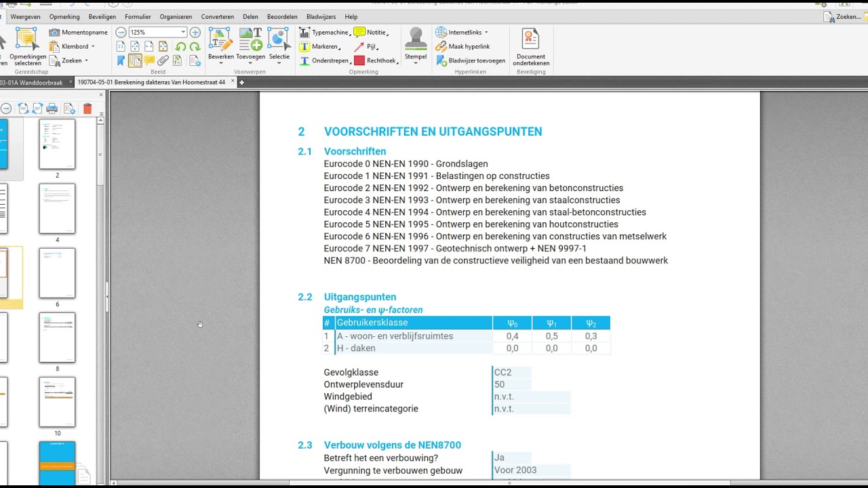
Task: Expand the Stempel dropdown arrow
Action: pyautogui.click(x=416, y=64)
